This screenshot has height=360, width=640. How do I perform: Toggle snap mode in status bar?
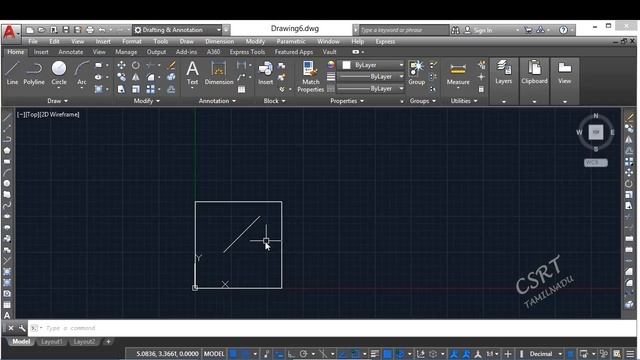click(x=245, y=354)
